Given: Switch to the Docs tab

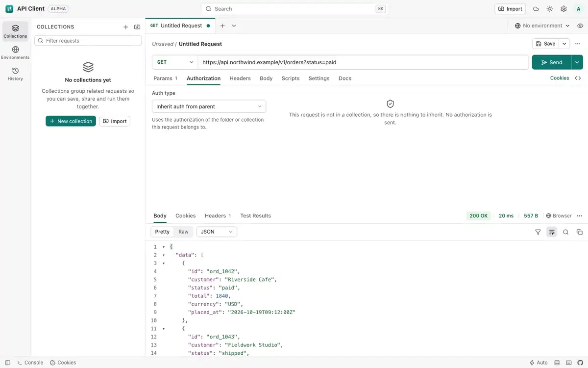Looking at the screenshot, I should point(345,78).
